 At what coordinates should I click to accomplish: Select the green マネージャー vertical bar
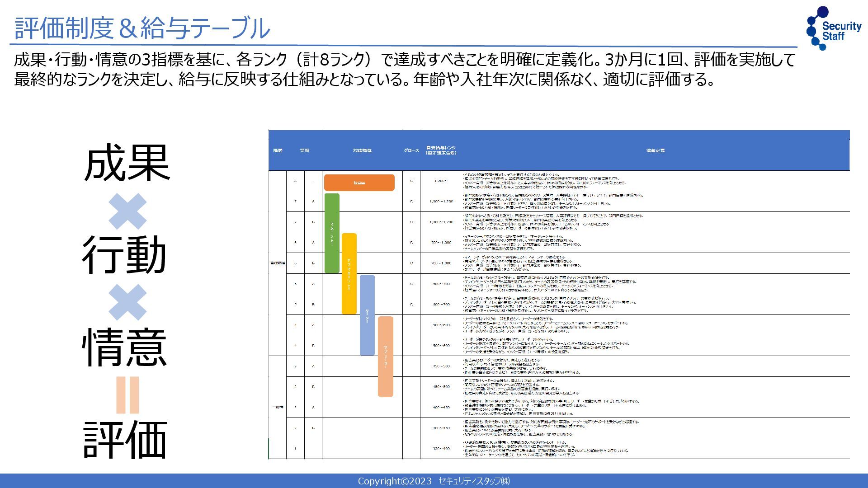coord(332,233)
